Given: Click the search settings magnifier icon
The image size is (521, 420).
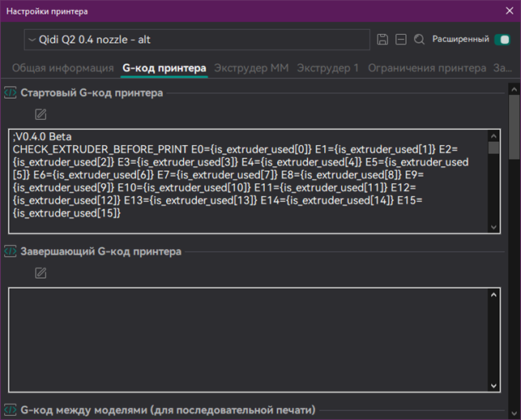Looking at the screenshot, I should coord(419,39).
